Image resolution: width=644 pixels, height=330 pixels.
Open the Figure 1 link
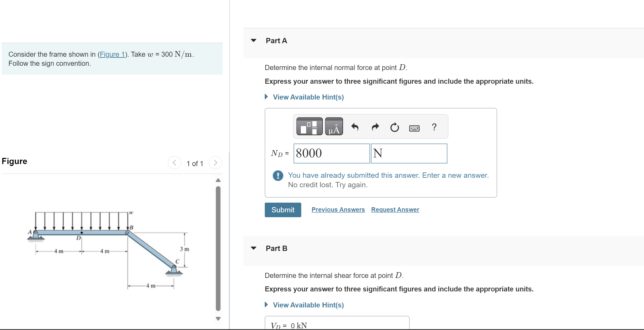(x=113, y=54)
